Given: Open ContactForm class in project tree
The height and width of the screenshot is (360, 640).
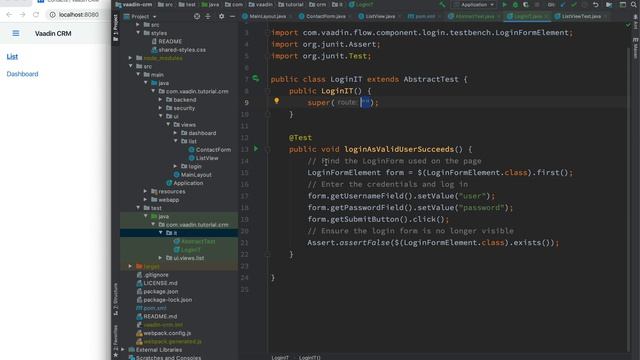Looking at the screenshot, I should click(x=209, y=150).
